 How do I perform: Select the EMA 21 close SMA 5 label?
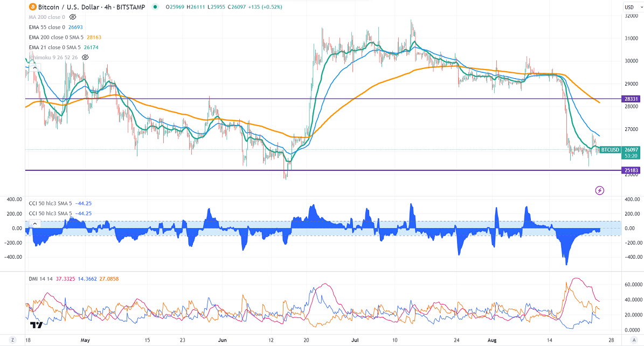point(54,47)
